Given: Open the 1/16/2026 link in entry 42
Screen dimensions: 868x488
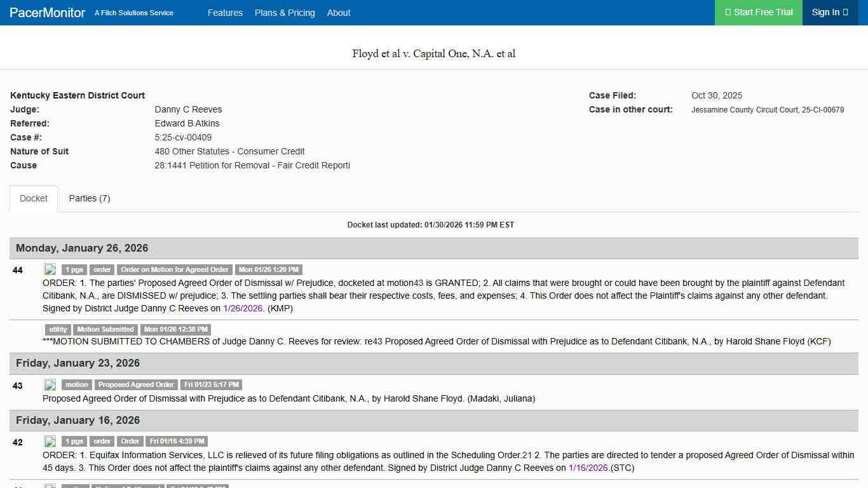Looking at the screenshot, I should tap(588, 468).
